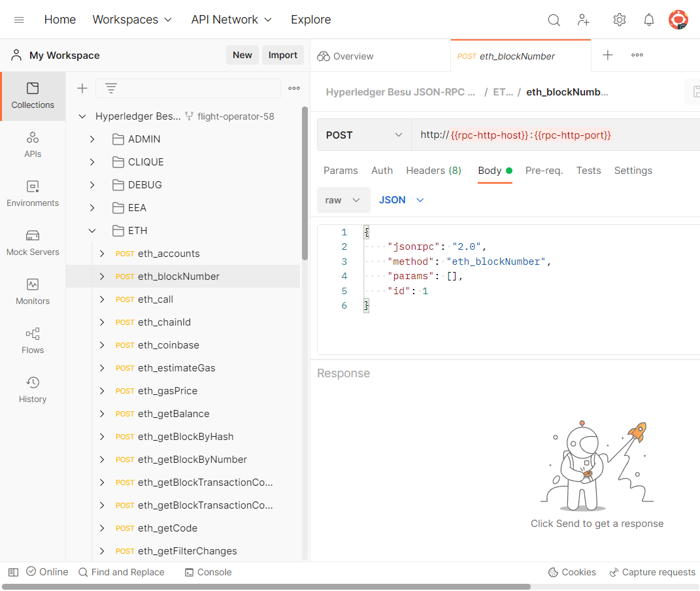This screenshot has height=591, width=700.
Task: Click the collection search filter field
Action: click(x=188, y=88)
